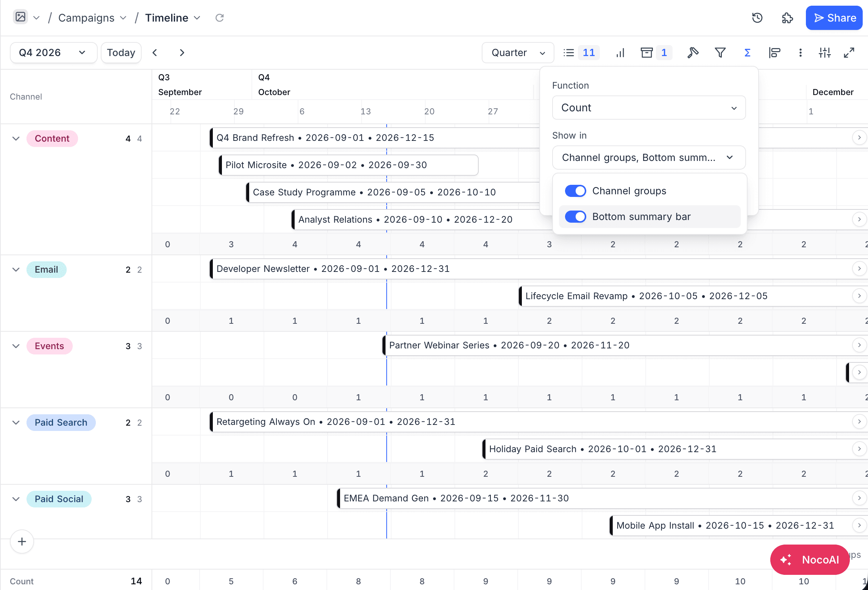
Task: Collapse the Email group
Action: [16, 270]
